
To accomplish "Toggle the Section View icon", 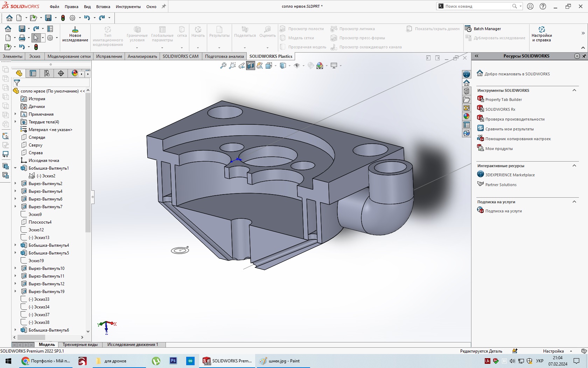I will pos(251,66).
